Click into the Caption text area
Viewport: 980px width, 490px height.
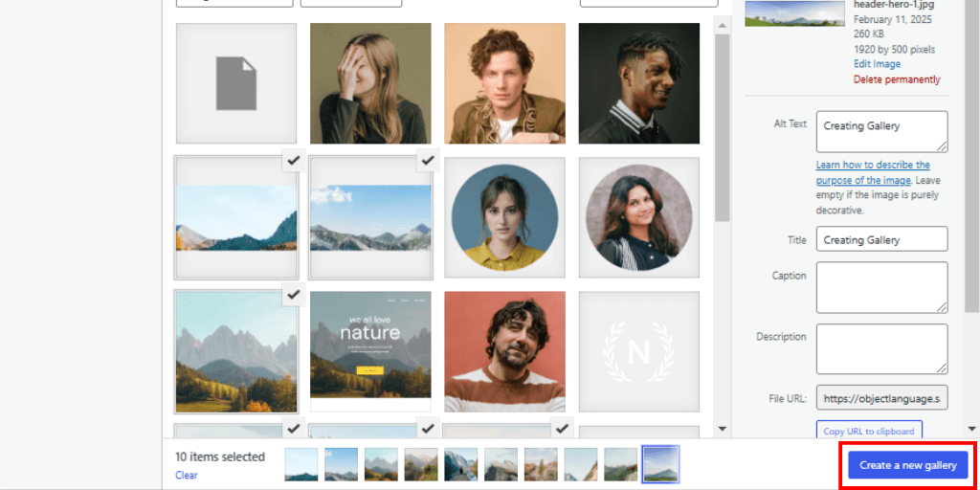(881, 287)
